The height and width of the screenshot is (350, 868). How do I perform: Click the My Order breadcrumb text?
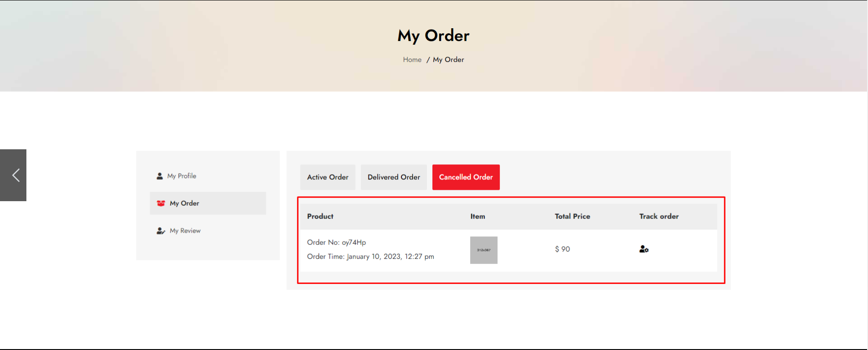pyautogui.click(x=448, y=60)
